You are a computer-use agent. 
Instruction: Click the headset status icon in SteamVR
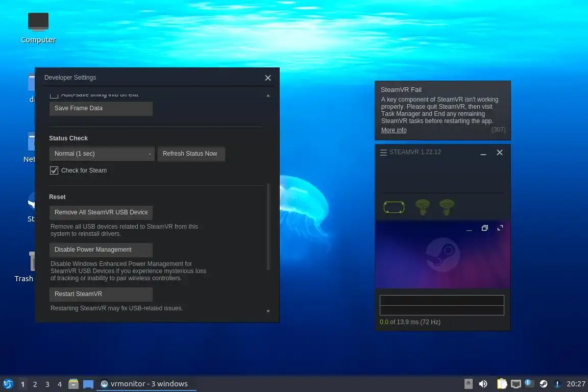pyautogui.click(x=394, y=207)
